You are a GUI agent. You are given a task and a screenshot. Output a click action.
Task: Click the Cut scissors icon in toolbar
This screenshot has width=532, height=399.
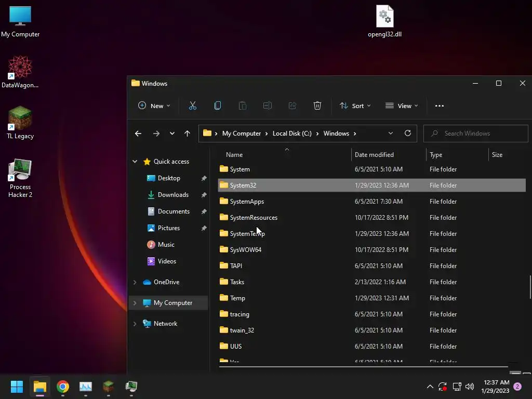193,106
